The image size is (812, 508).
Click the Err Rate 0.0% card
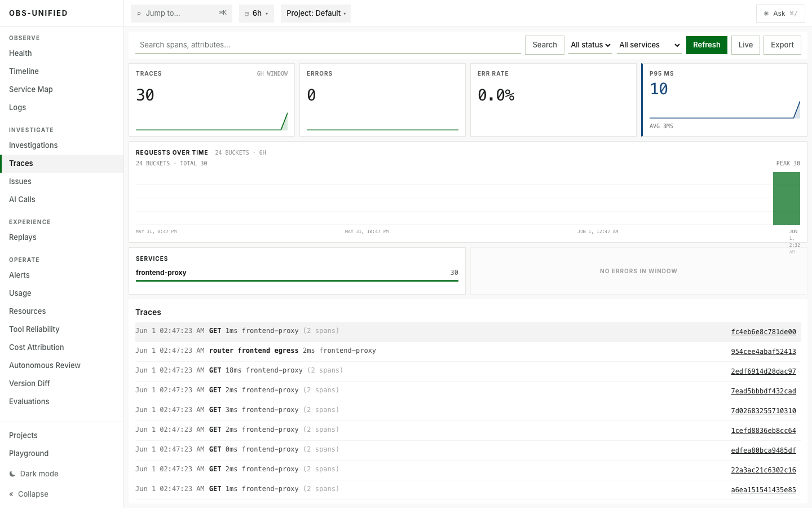(553, 100)
